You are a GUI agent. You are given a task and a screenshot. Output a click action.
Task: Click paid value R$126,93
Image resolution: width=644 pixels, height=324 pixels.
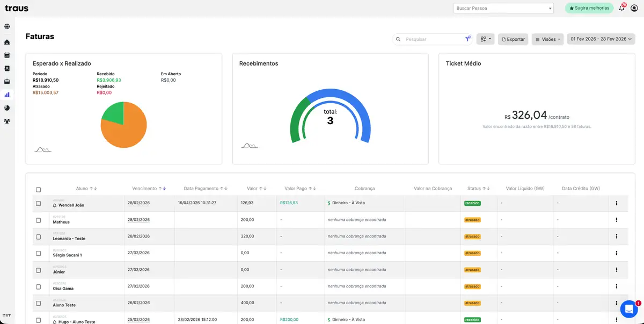pyautogui.click(x=289, y=203)
